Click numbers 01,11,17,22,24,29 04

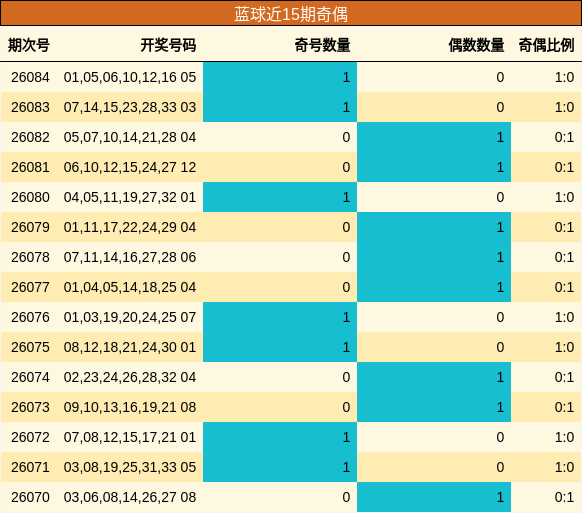130,227
